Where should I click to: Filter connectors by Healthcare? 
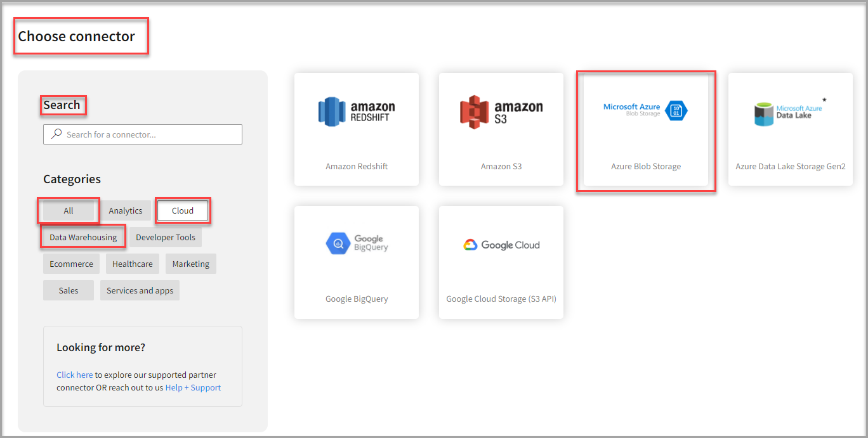[133, 264]
